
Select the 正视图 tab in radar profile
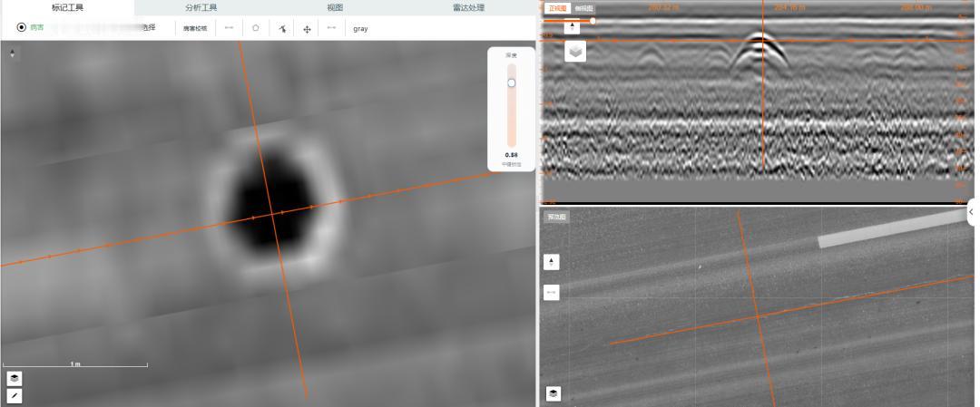[x=555, y=8]
